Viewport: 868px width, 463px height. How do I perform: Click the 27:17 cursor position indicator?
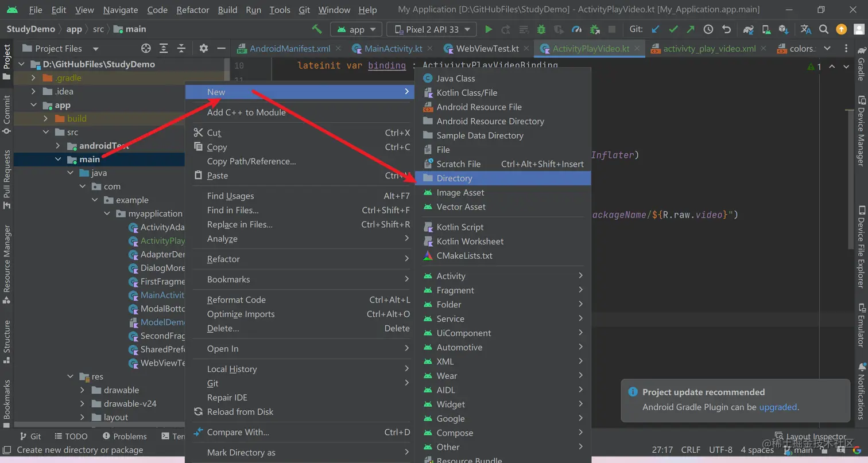[x=662, y=450]
